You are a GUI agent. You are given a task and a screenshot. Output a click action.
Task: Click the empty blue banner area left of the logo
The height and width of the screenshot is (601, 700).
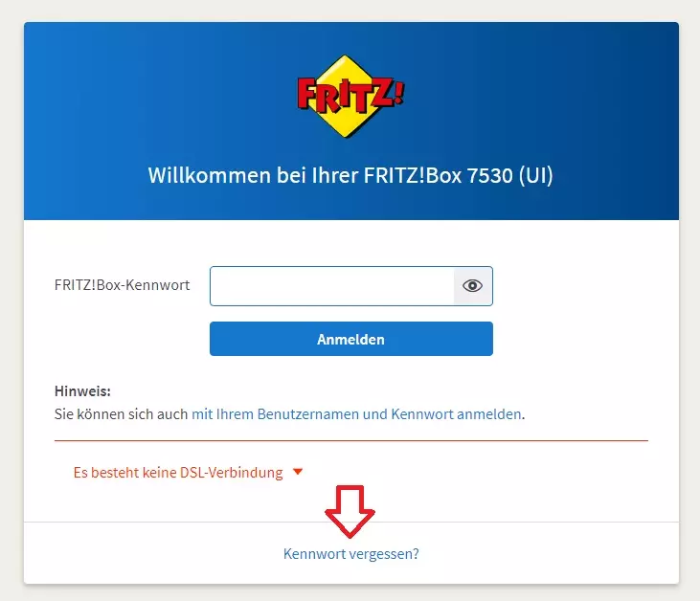coord(156,94)
